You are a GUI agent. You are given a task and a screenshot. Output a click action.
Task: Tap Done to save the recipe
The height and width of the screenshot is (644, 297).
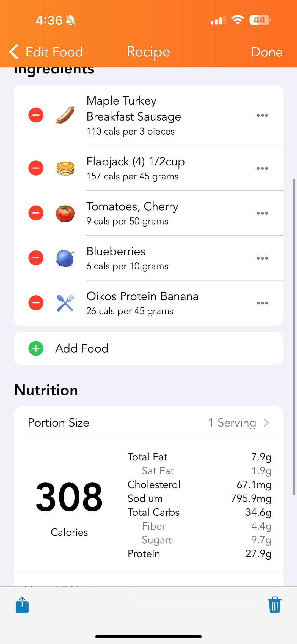click(x=266, y=52)
